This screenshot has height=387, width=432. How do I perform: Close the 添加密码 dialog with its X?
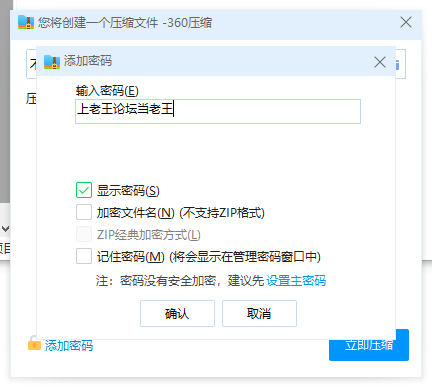pos(380,62)
